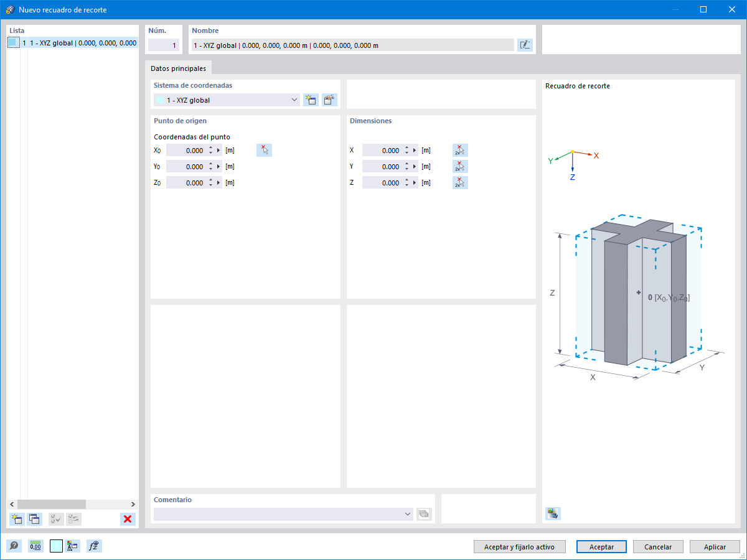Viewport: 747px width, 560px height.
Task: Click the Aplicar button
Action: (715, 547)
